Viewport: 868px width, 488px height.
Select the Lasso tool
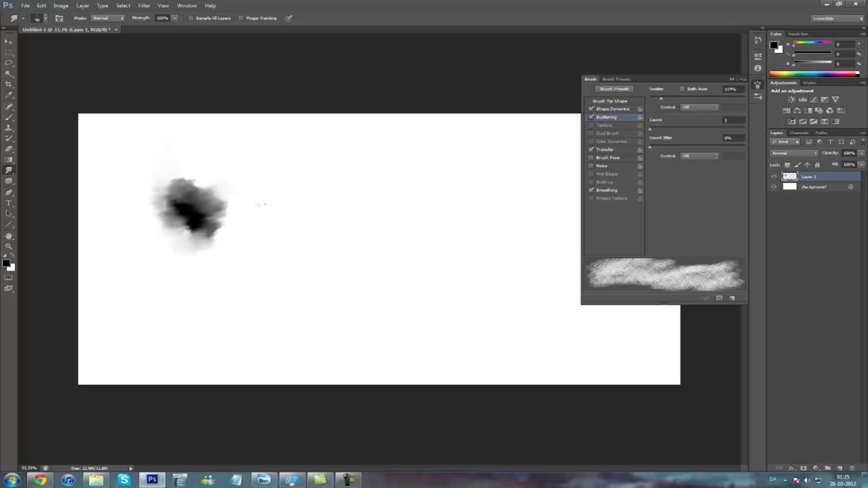(9, 63)
